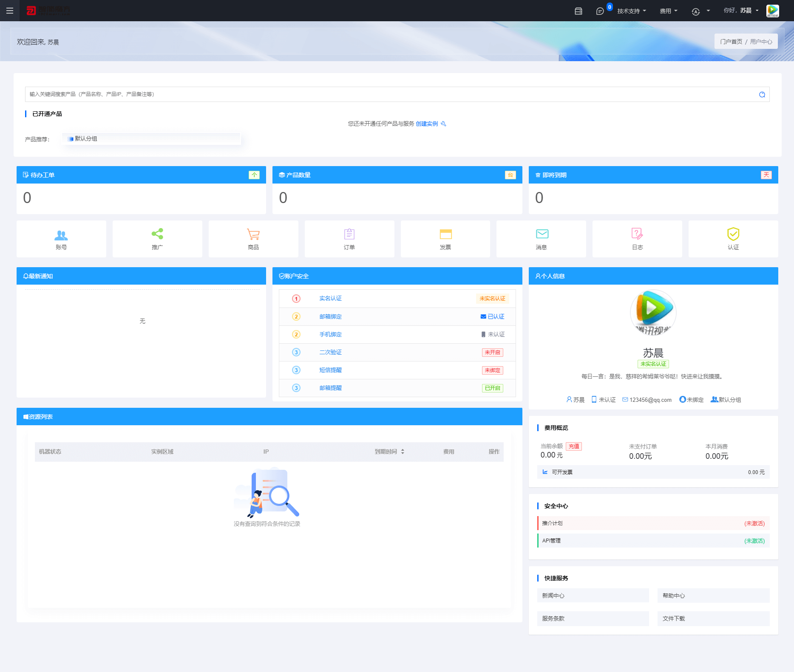Click the 创建实例 link
This screenshot has height=672, width=794.
(x=427, y=124)
